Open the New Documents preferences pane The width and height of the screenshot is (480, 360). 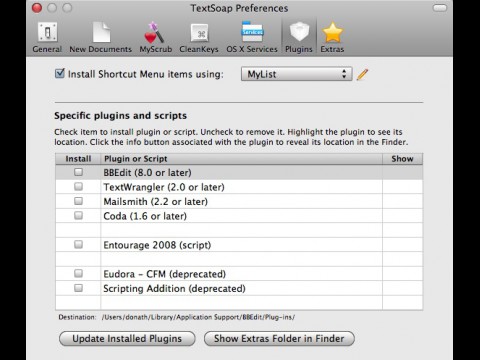click(x=101, y=37)
